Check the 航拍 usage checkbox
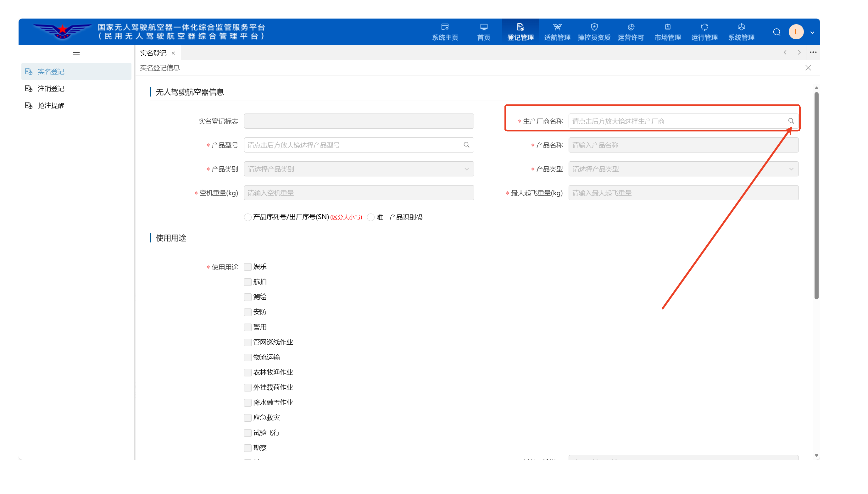The width and height of the screenshot is (868, 494). pos(248,282)
